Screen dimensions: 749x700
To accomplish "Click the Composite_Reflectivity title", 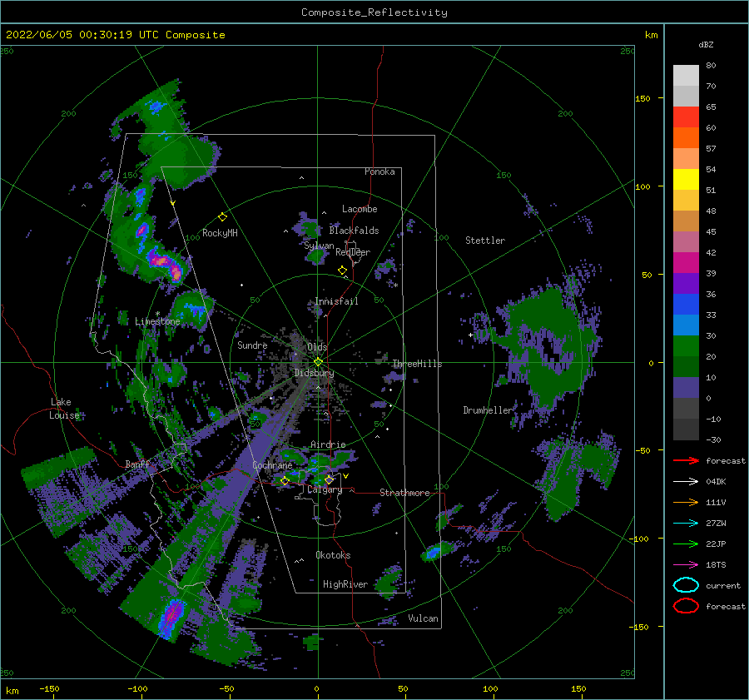I will point(374,12).
